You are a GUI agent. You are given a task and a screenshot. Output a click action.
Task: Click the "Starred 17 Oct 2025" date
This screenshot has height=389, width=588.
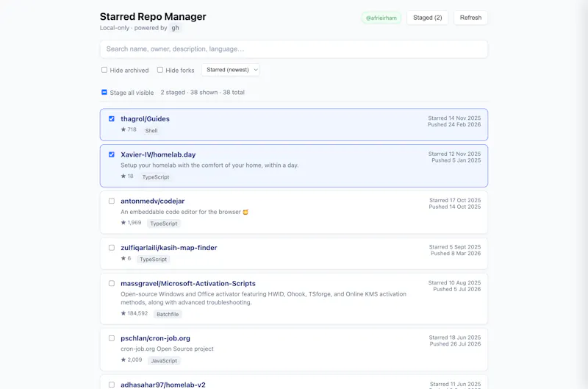(x=455, y=200)
